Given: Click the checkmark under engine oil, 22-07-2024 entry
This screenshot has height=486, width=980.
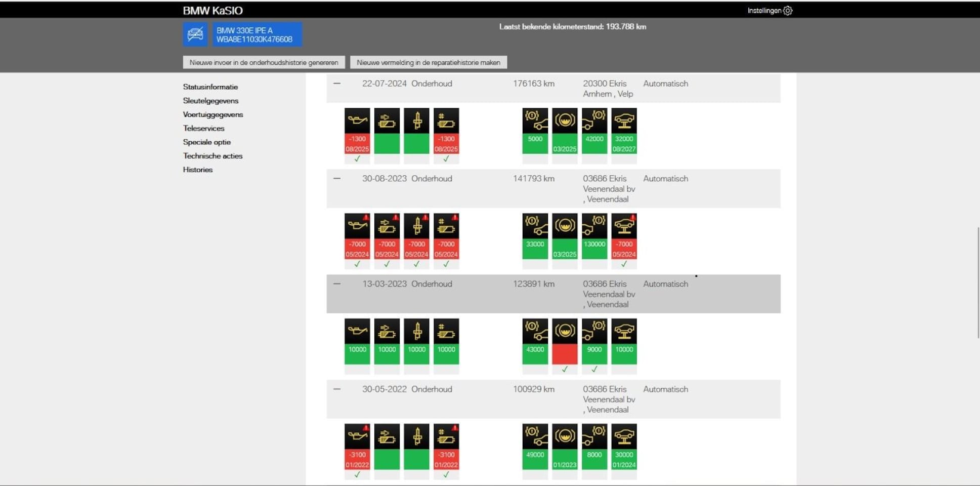Looking at the screenshot, I should click(x=357, y=159).
